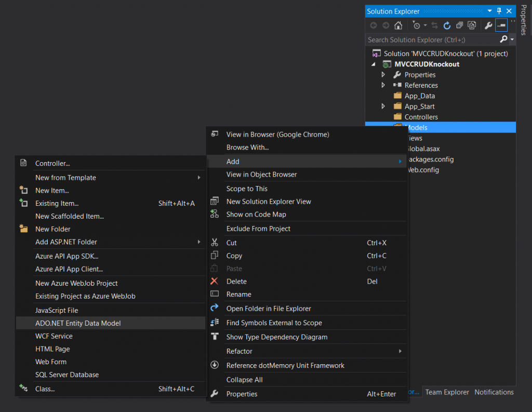Click the Class icon in the Add submenu
Screen dimensions: 532x412
tap(23, 388)
